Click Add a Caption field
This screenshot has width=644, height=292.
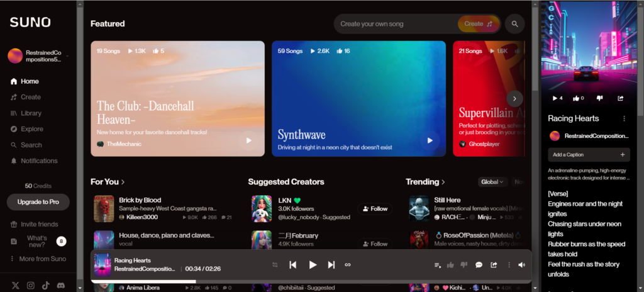(589, 155)
